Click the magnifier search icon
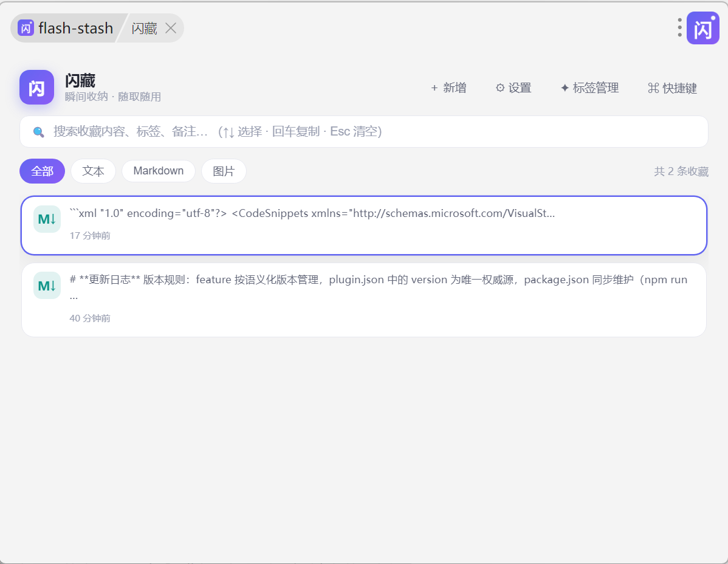This screenshot has width=728, height=564. click(38, 132)
